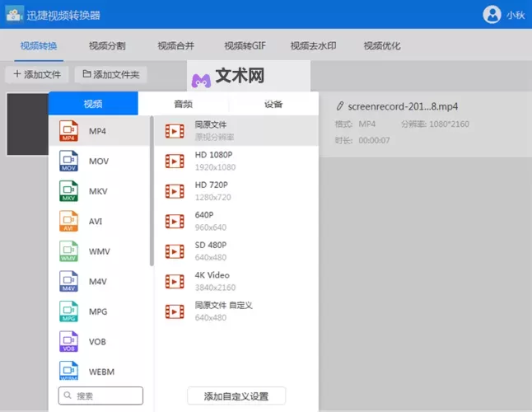Click filename screenrecord-201...8.mp4

pyautogui.click(x=403, y=106)
